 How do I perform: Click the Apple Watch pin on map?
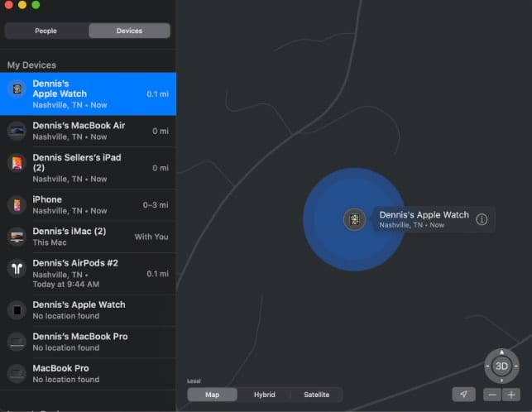[x=354, y=219]
